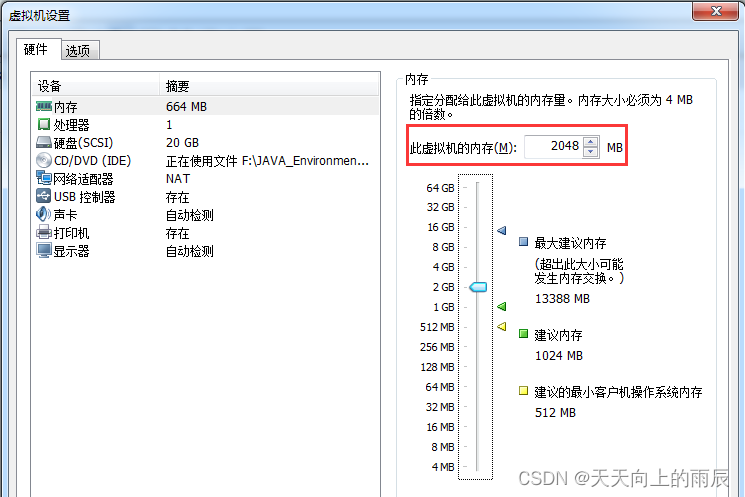The height and width of the screenshot is (497, 745).
Task: Click the 256 MB slider label
Action: 437,347
